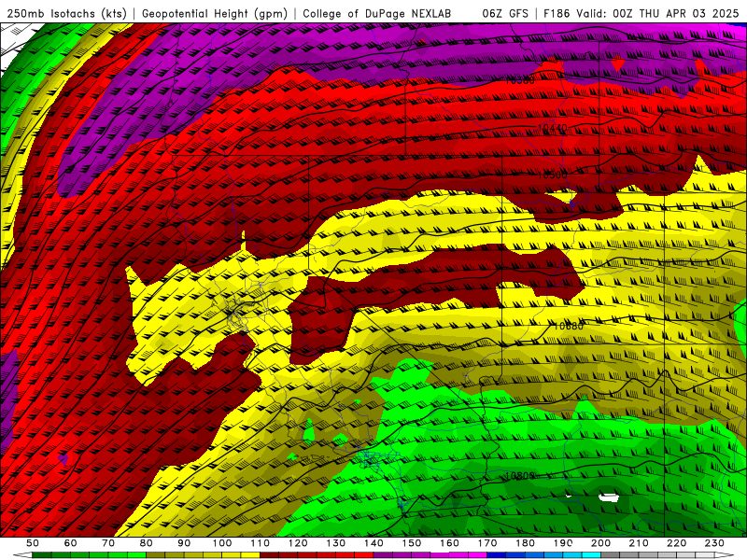Click the 50 value on the color scale
Image resolution: width=747 pixels, height=560 pixels.
(33, 543)
